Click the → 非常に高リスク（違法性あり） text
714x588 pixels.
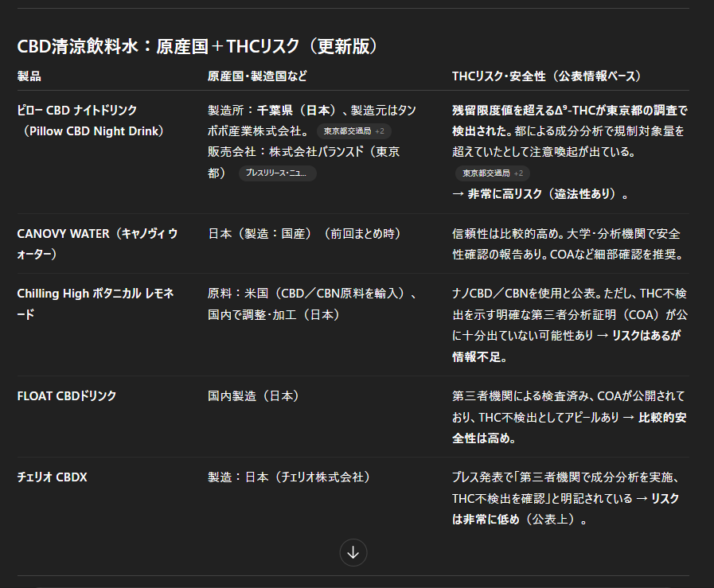click(x=540, y=194)
